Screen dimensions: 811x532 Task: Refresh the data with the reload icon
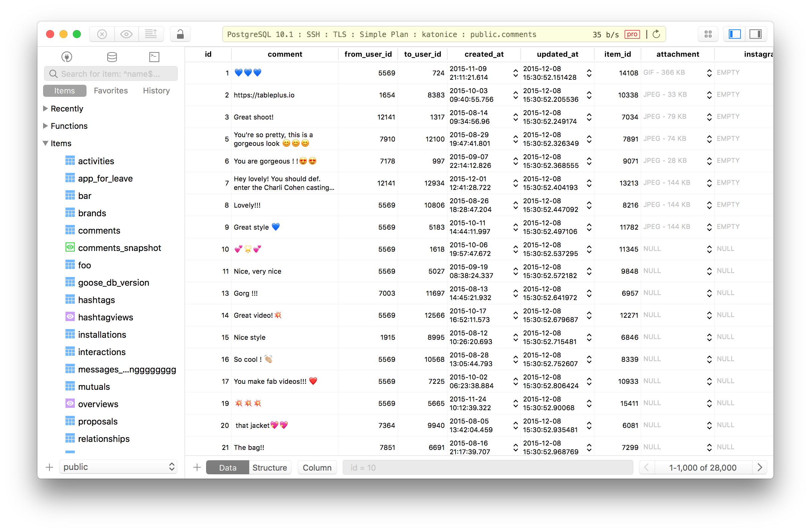pos(656,34)
